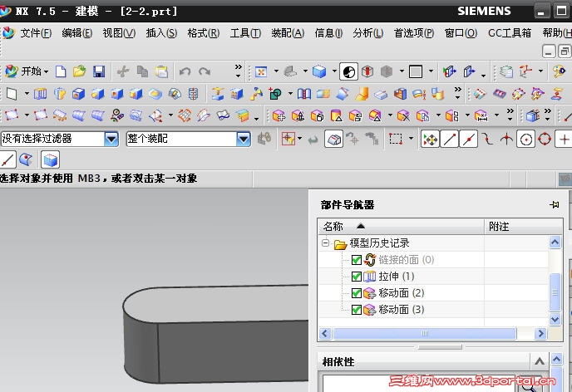The height and width of the screenshot is (392, 572).
Task: Click the snap Arc Center icon
Action: (525, 140)
